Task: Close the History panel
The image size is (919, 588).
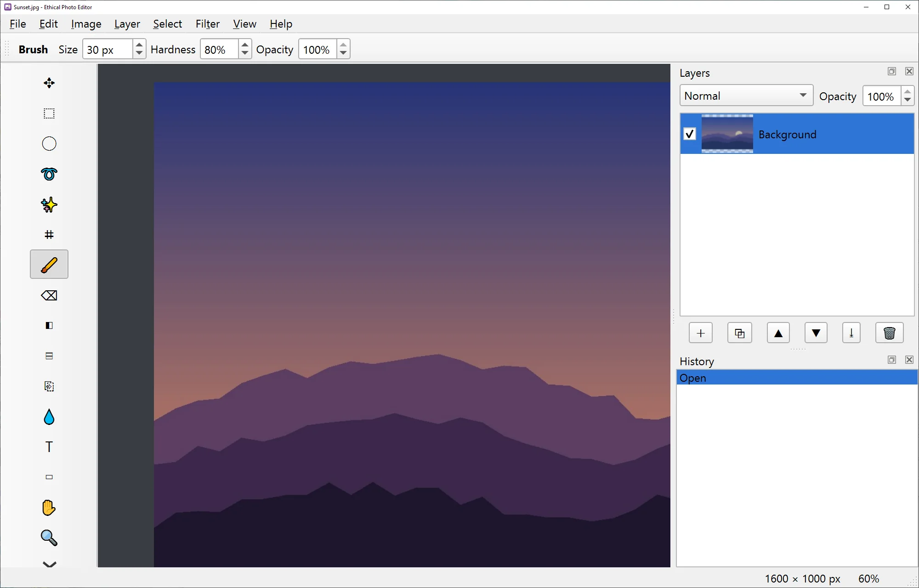Action: click(x=909, y=360)
